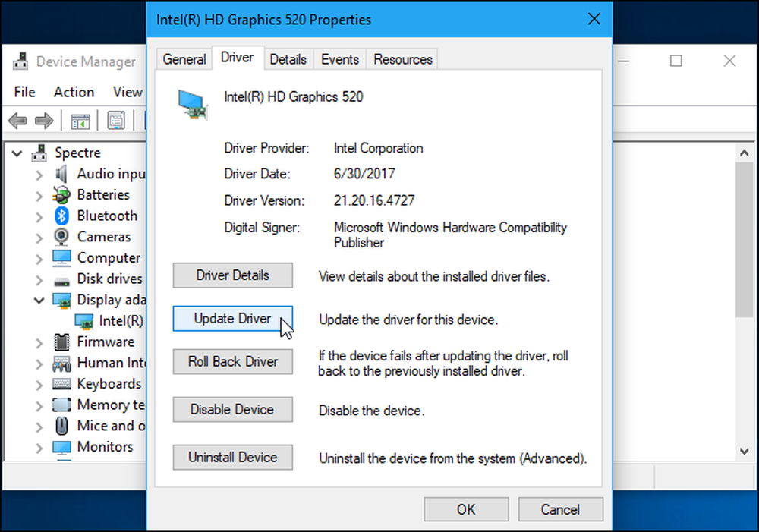
Task: Click the driver date 6/30/2017
Action: point(364,173)
